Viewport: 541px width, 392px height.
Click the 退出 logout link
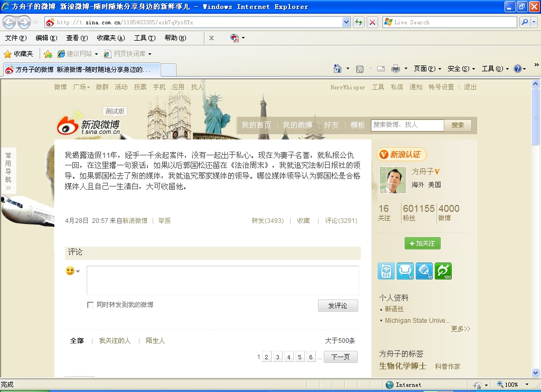[470, 87]
